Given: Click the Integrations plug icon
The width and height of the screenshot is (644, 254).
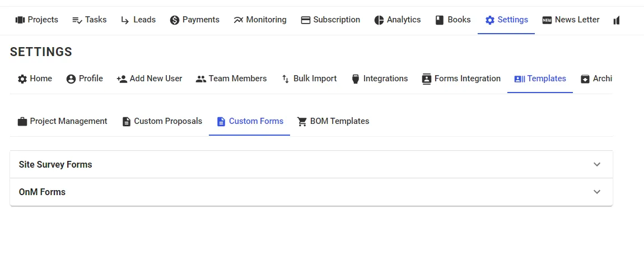Looking at the screenshot, I should 355,79.
